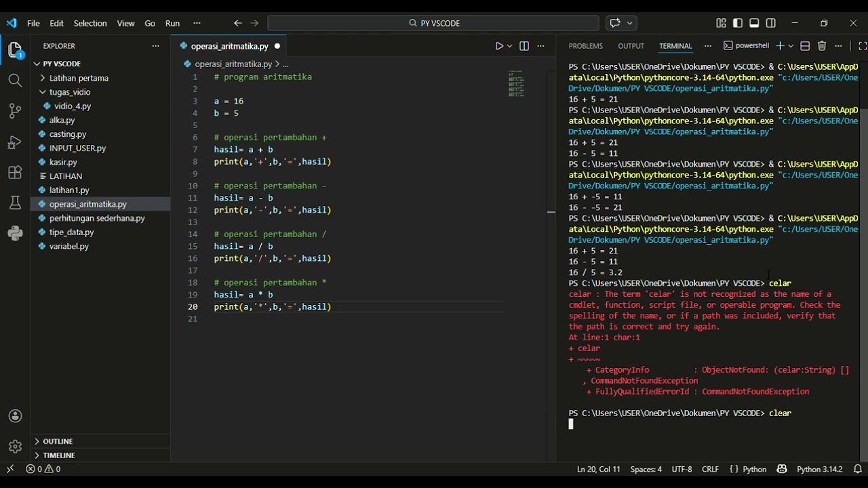Change indentation via Spaces: 4
The height and width of the screenshot is (488, 868).
click(646, 469)
